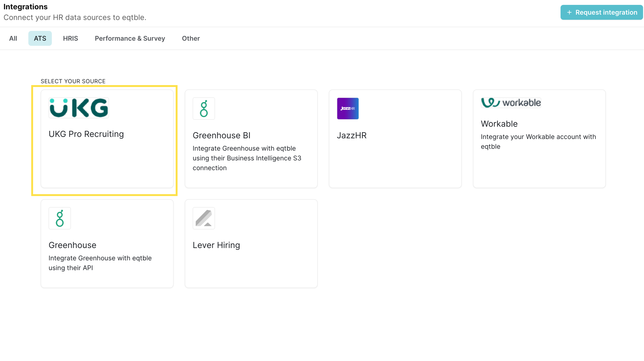Choose the JazzHR source name

pyautogui.click(x=352, y=135)
